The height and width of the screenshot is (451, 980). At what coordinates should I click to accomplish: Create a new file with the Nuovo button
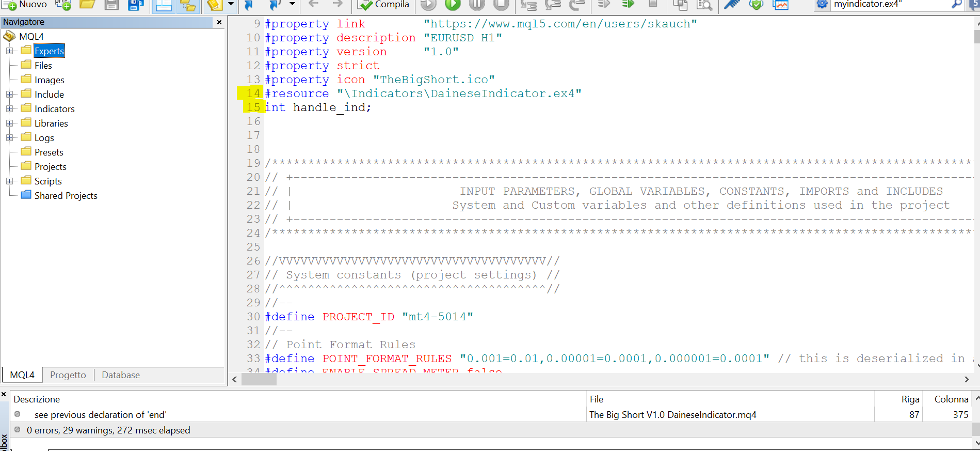pos(25,5)
